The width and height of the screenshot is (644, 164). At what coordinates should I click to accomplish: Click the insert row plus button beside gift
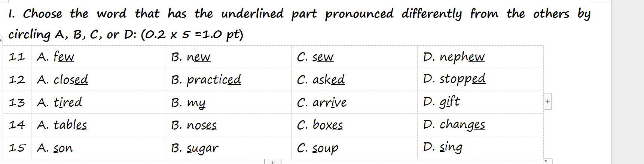tap(547, 101)
